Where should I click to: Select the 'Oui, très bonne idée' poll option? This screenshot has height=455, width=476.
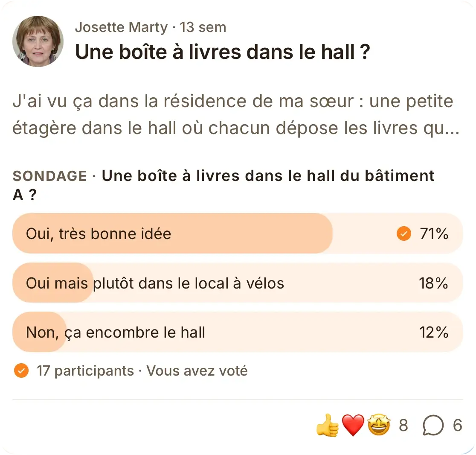tap(238, 233)
